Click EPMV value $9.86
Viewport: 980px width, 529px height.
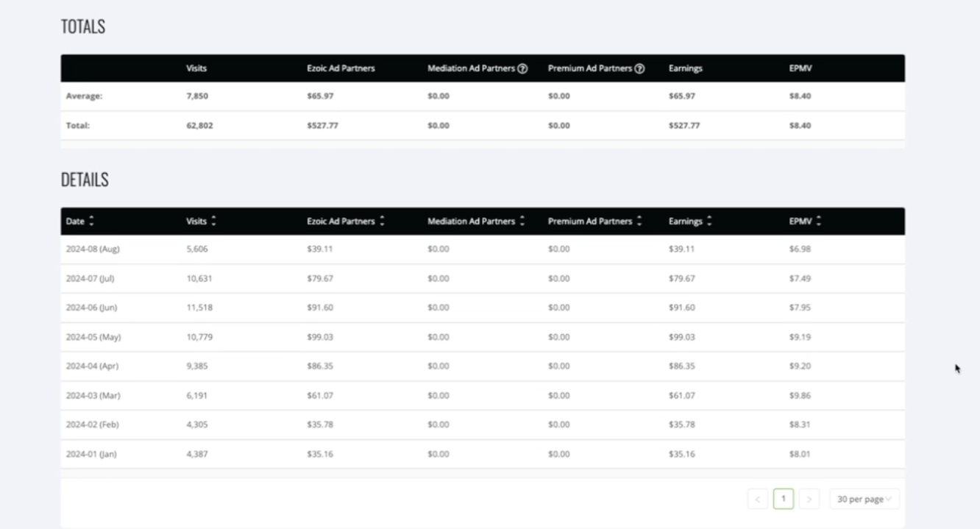pyautogui.click(x=800, y=395)
